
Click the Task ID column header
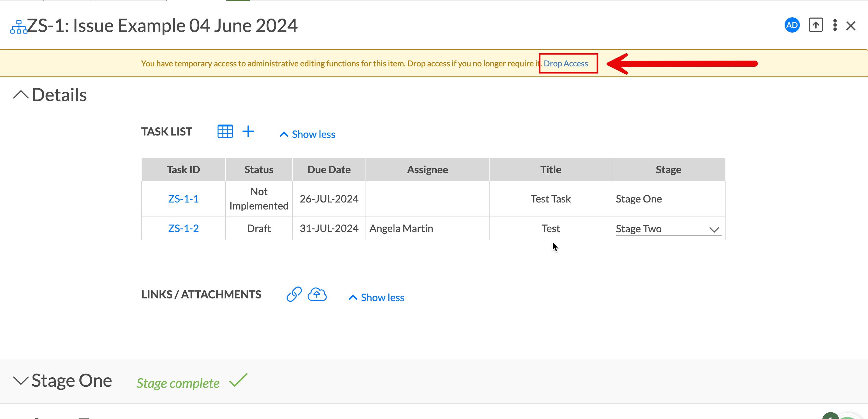click(183, 170)
